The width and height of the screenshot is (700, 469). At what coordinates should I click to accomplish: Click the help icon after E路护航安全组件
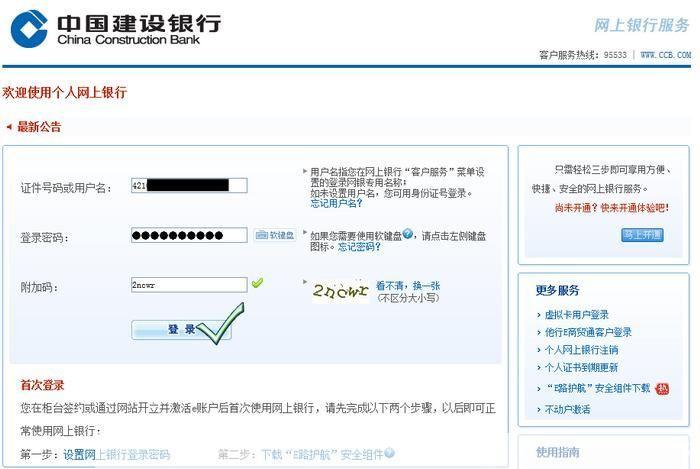point(389,453)
